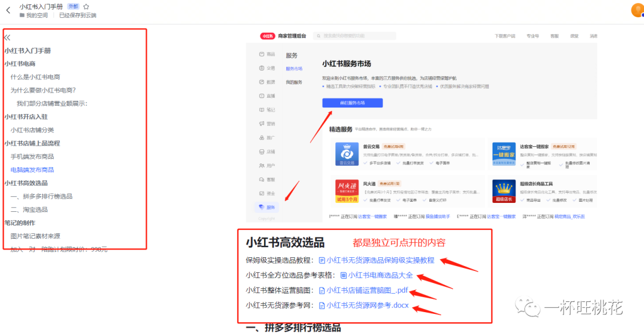Viewport: 644px width, 336px height.
Task: Open the 风火递 service icon
Action: tap(346, 191)
